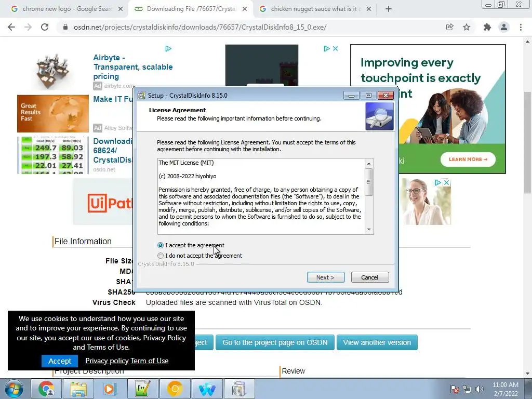
Task: Open the Privacy policy link
Action: point(107,361)
